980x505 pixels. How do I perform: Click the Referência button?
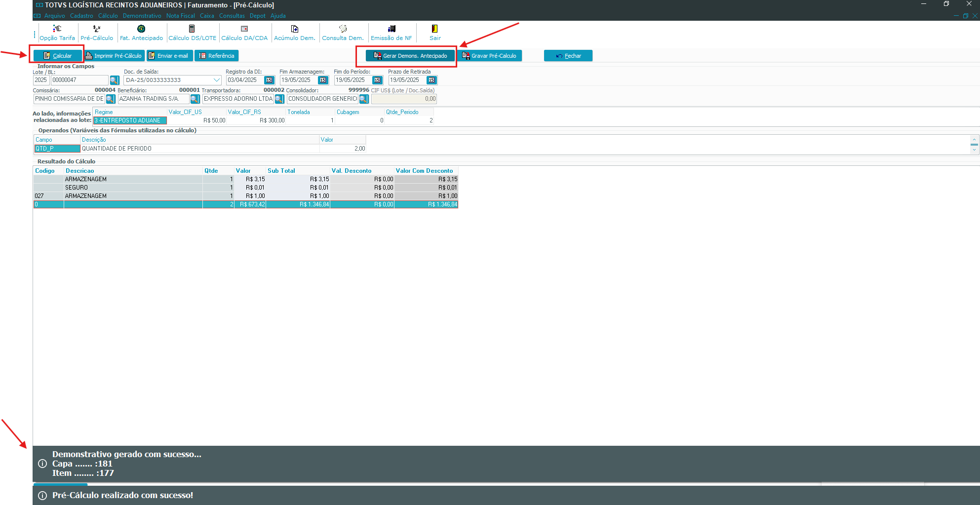point(216,56)
